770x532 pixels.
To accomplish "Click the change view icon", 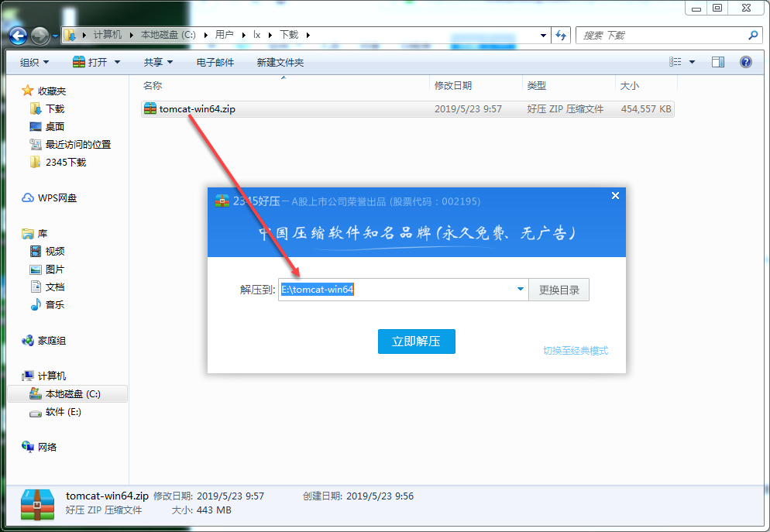I will point(675,62).
